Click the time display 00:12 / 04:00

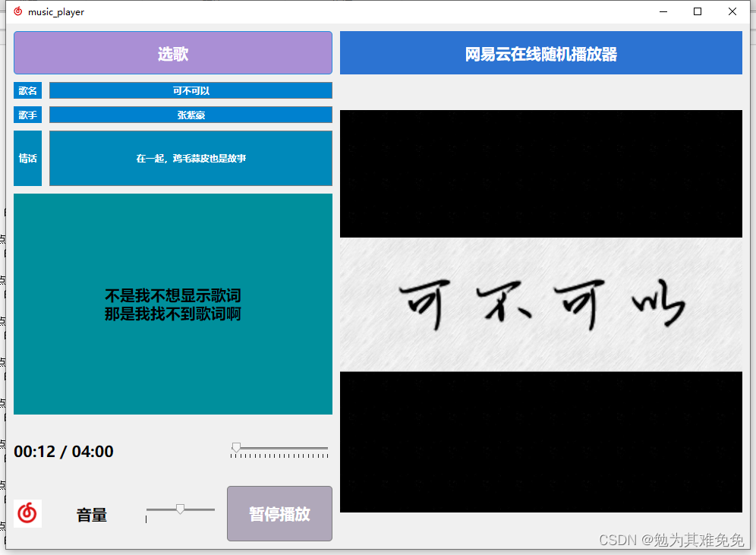click(64, 451)
